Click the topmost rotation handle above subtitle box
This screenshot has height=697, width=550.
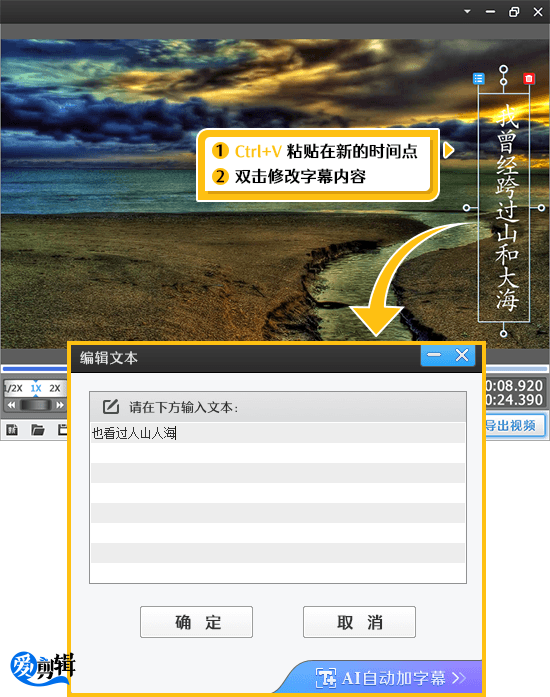click(x=503, y=69)
